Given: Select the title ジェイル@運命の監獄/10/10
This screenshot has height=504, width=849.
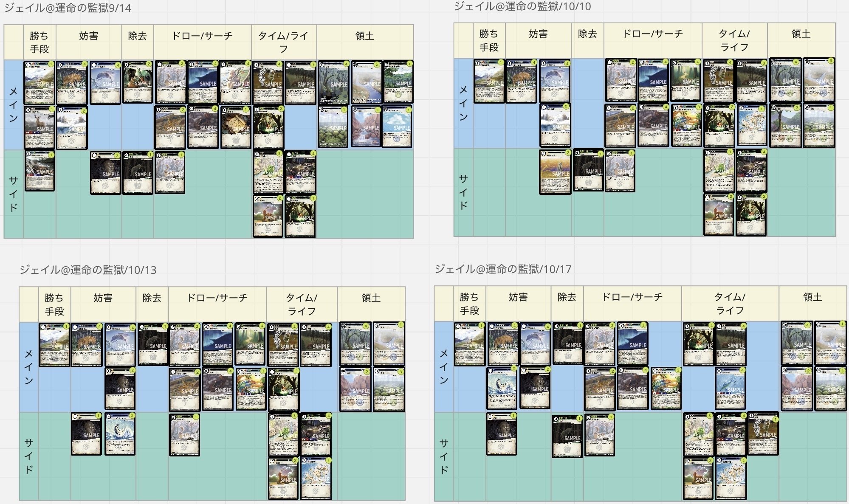Looking at the screenshot, I should point(522,6).
